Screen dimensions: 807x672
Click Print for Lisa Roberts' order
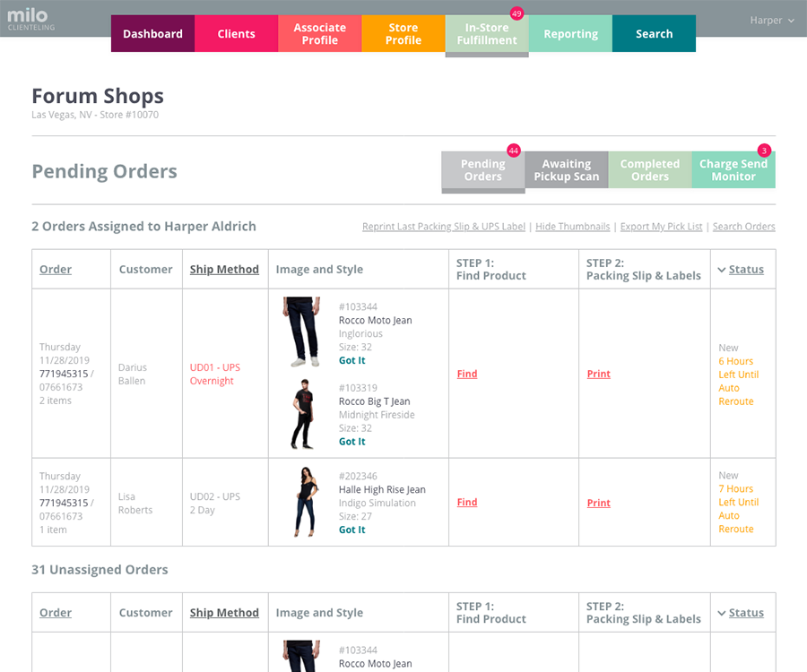point(599,503)
